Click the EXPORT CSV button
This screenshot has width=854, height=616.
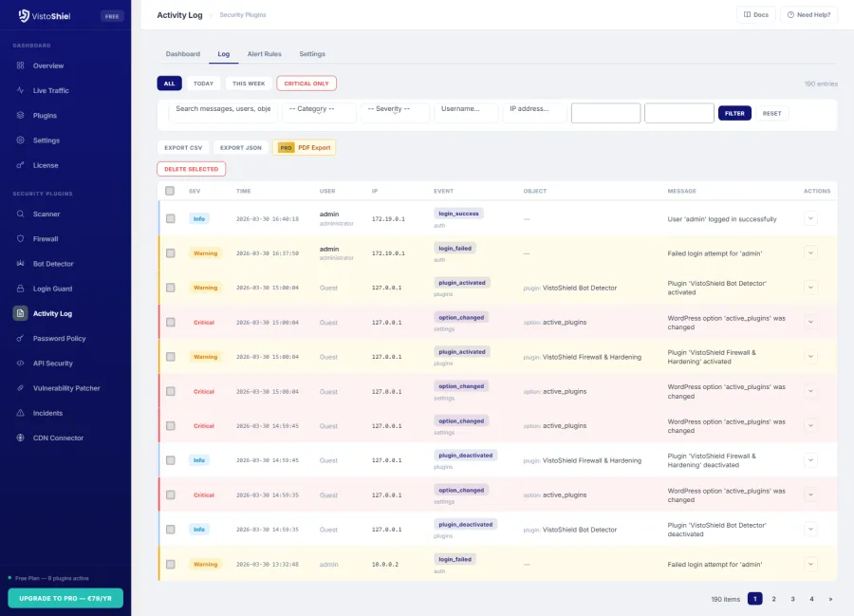(x=181, y=147)
